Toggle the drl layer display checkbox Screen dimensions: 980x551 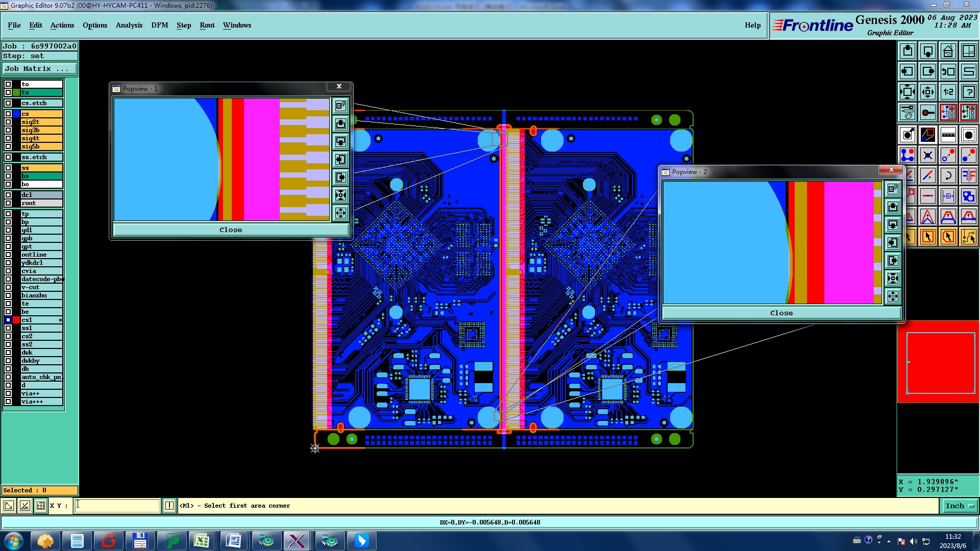tap(8, 195)
